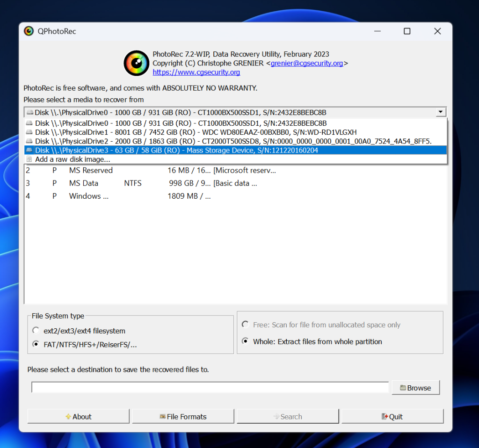Choose Add a raw disk image option
This screenshot has width=479, height=448.
click(x=236, y=159)
